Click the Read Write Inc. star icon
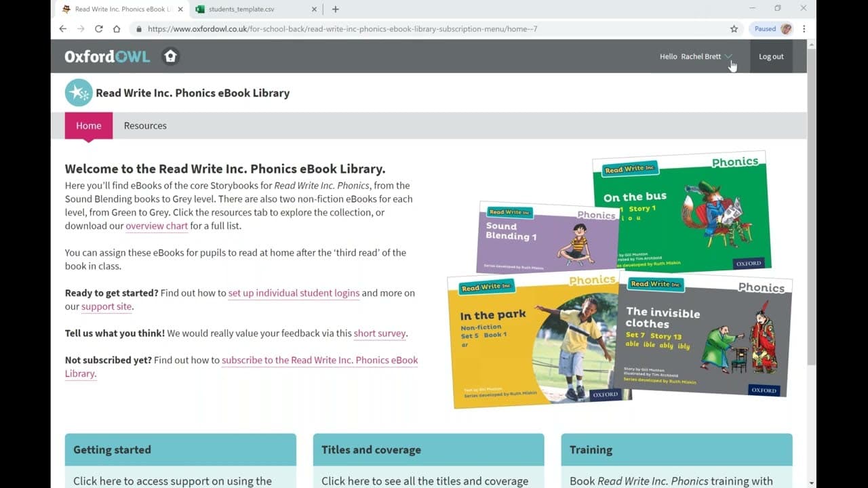 click(x=79, y=93)
